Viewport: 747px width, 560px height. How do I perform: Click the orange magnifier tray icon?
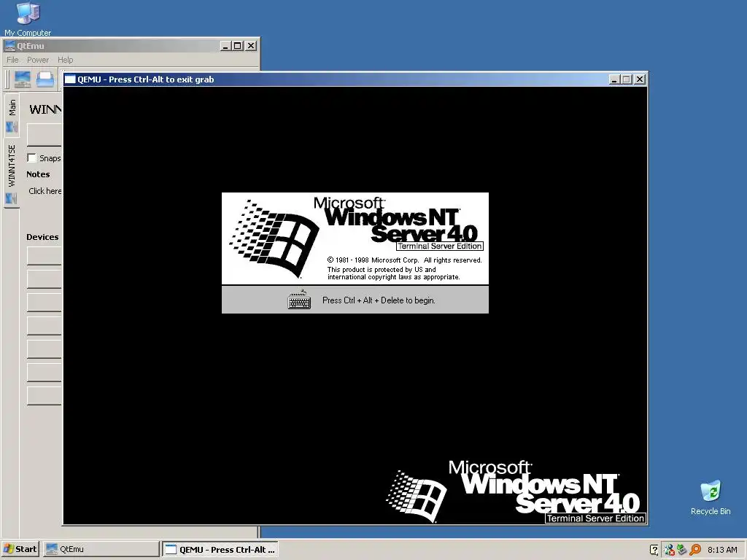(695, 550)
